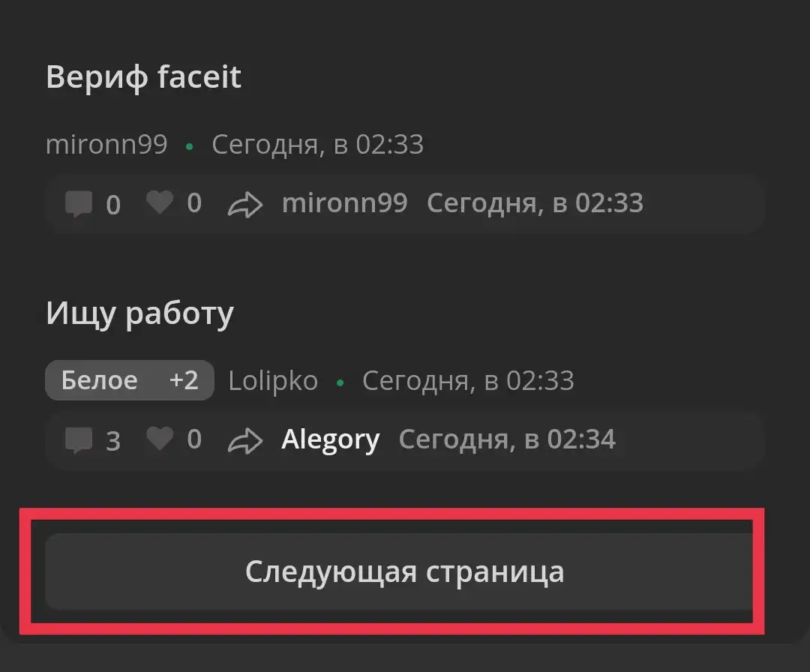Click comments icon on Ищу работу thread
Image resolution: width=810 pixels, height=672 pixels.
click(79, 440)
